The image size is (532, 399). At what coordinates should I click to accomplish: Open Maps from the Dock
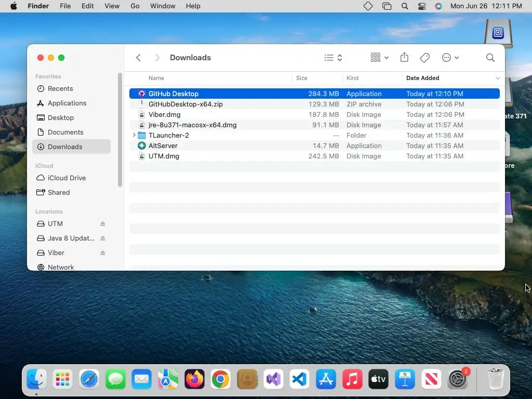[168, 379]
